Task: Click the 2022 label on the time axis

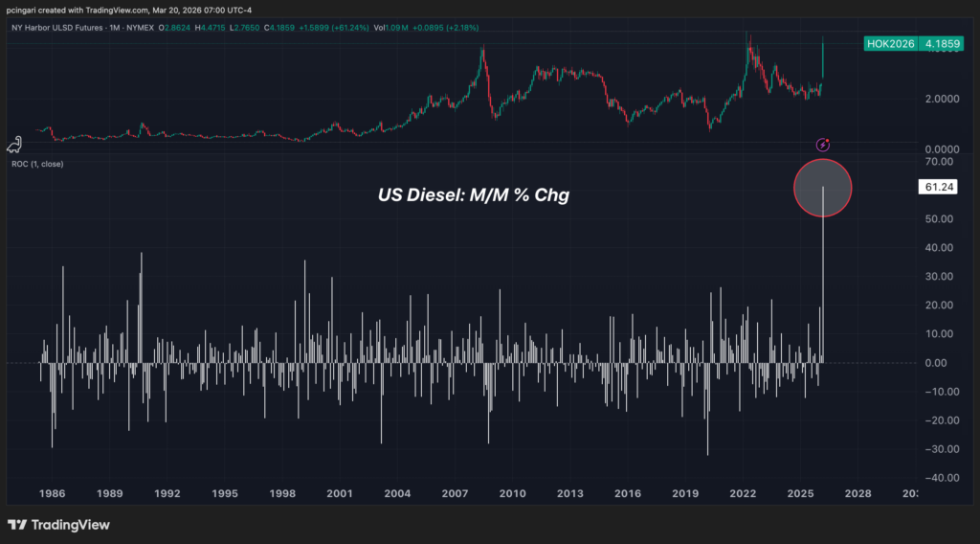Action: pos(743,494)
